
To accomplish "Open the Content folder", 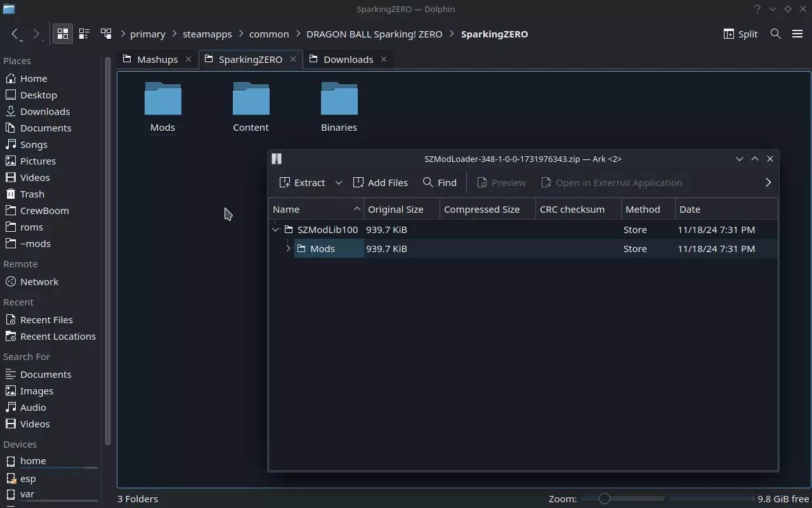I will click(x=251, y=107).
